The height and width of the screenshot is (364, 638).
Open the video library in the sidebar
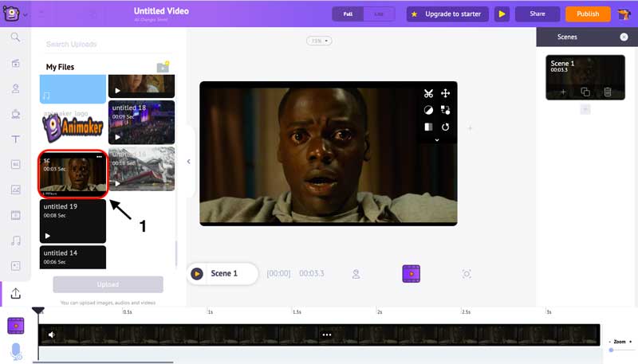(x=15, y=215)
